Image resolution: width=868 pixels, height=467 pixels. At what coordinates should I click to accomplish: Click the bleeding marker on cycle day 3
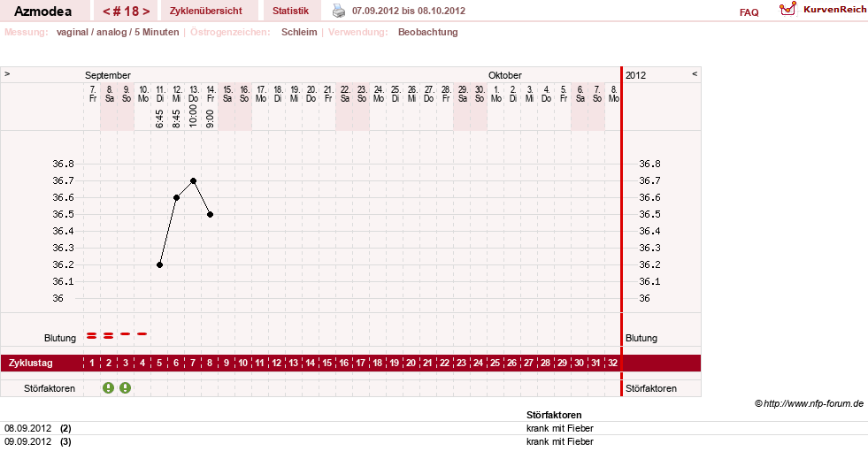click(x=125, y=333)
